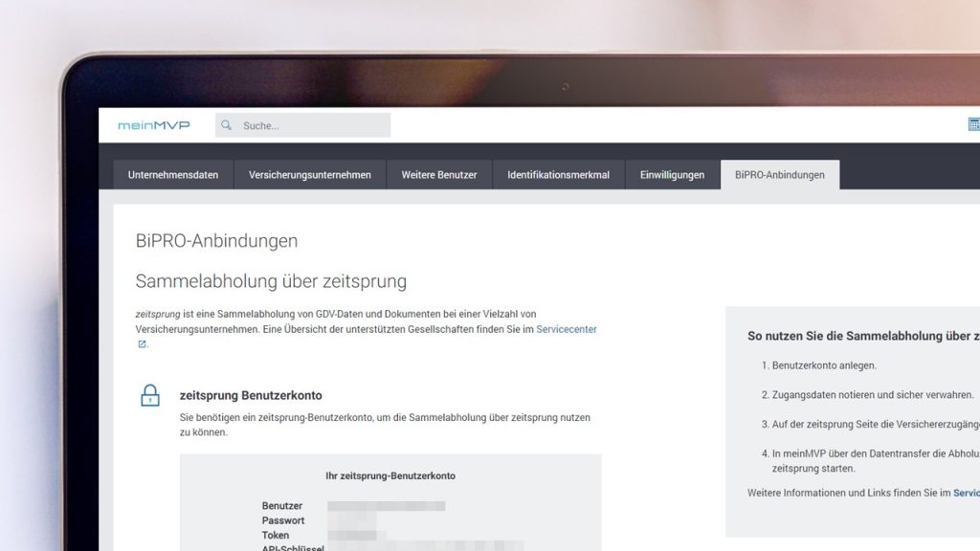Click the Sammelabholung über zeitsprung heading

[271, 281]
